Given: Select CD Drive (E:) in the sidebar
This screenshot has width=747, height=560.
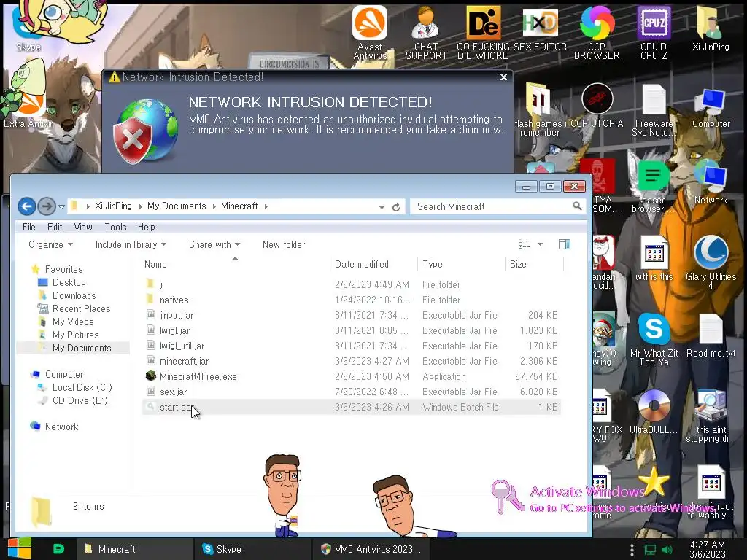Looking at the screenshot, I should (80, 400).
